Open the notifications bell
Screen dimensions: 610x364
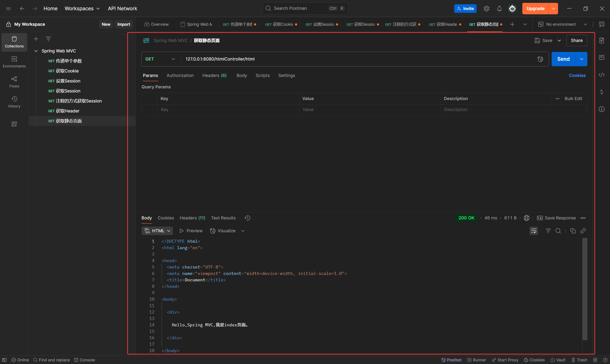499,9
